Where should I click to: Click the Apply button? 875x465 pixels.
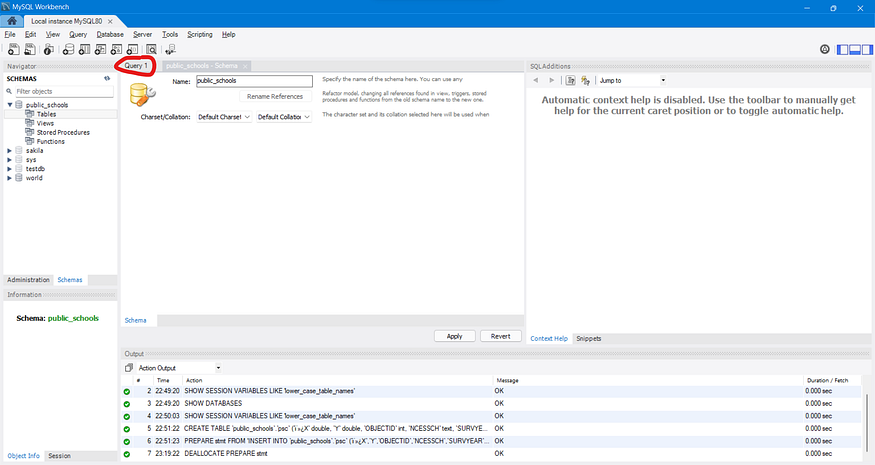pyautogui.click(x=455, y=336)
